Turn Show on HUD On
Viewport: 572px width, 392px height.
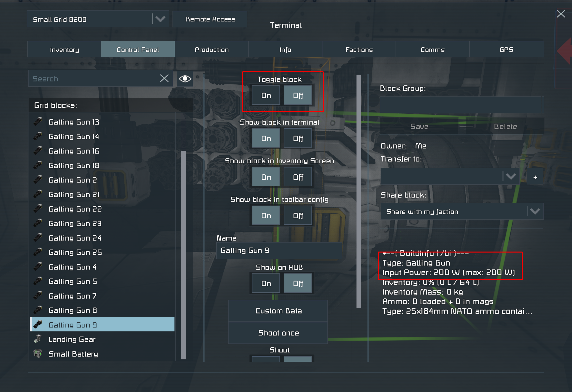(266, 283)
